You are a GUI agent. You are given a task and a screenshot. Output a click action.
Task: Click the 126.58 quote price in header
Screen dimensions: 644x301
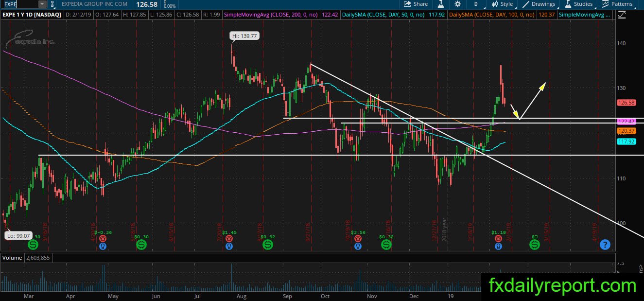tap(146, 4)
